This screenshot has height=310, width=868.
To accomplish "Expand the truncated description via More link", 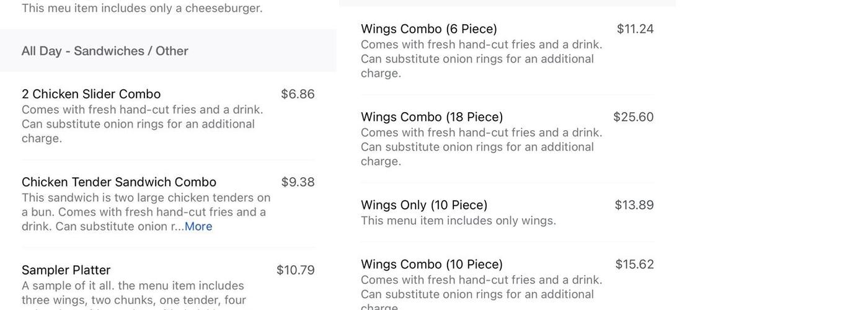I will [198, 226].
